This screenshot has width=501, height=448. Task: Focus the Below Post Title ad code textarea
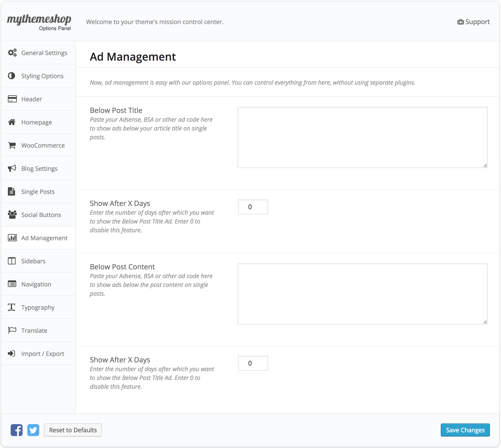[362, 137]
